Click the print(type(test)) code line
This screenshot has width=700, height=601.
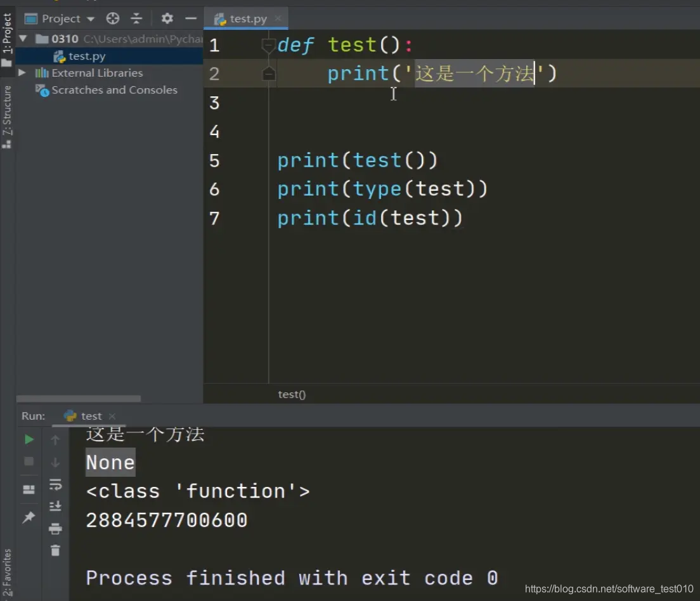(x=382, y=189)
